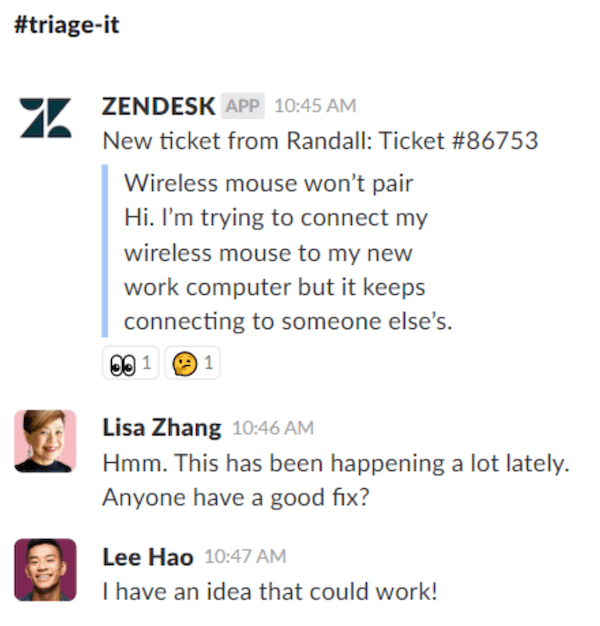The width and height of the screenshot is (600, 626).
Task: Open the 10:47 AM message timestamp
Action: [x=244, y=556]
